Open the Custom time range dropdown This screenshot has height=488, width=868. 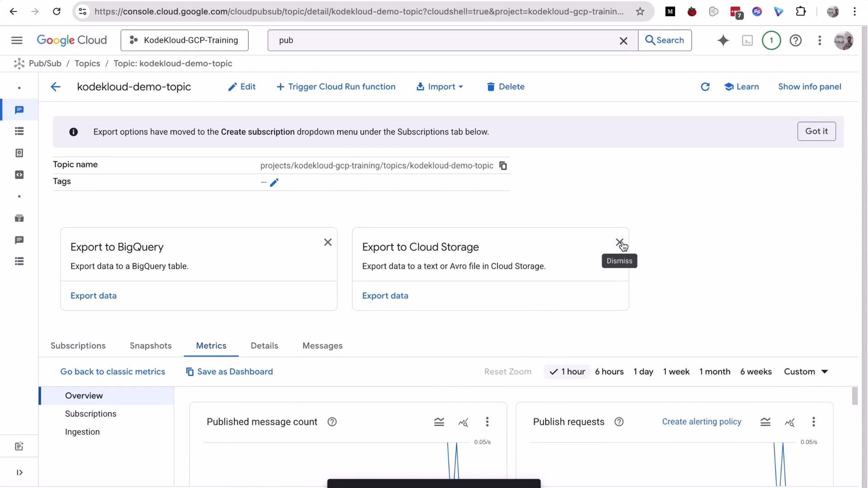pyautogui.click(x=806, y=372)
